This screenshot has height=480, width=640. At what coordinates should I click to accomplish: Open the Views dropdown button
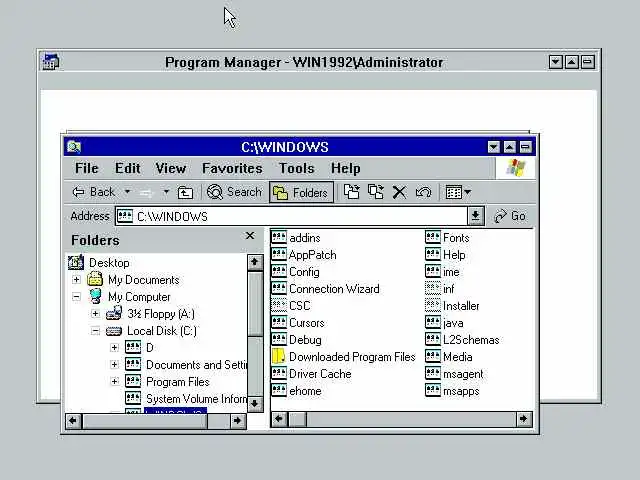coord(458,192)
